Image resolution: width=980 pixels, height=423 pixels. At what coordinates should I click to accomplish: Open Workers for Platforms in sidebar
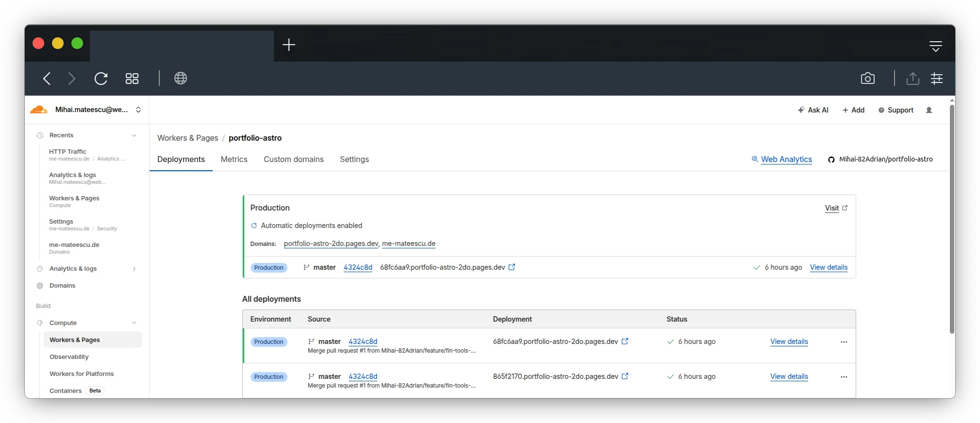tap(82, 374)
